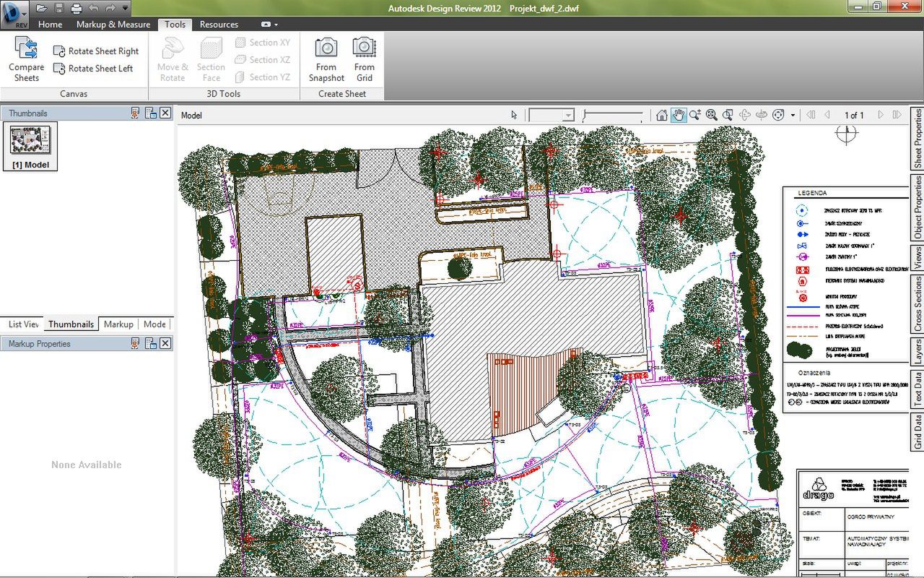Click the Orbit tool icon

[744, 115]
